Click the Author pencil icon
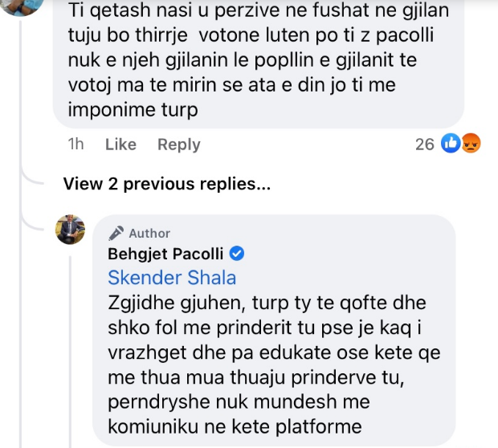The image size is (498, 448). 116,233
